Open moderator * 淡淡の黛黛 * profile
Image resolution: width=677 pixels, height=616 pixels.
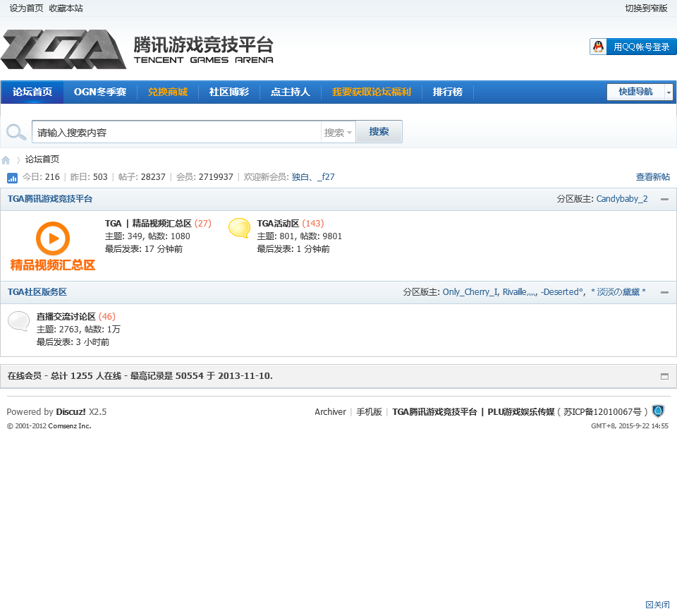pos(618,292)
